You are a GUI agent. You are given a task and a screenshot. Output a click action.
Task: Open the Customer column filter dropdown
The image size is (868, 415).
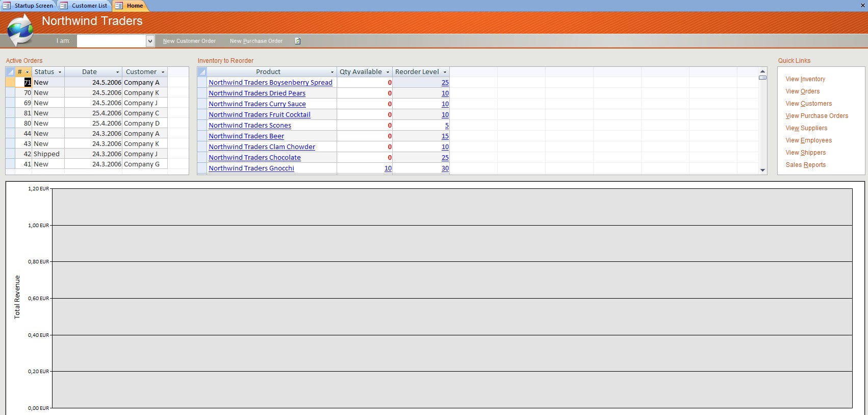[x=163, y=72]
